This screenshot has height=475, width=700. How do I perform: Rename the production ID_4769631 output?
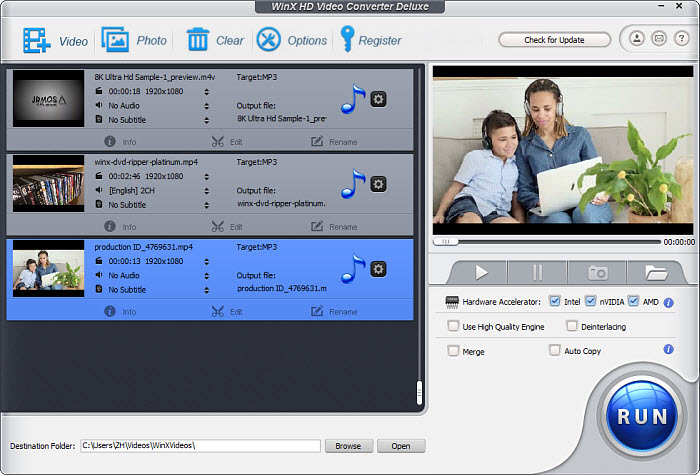point(334,311)
